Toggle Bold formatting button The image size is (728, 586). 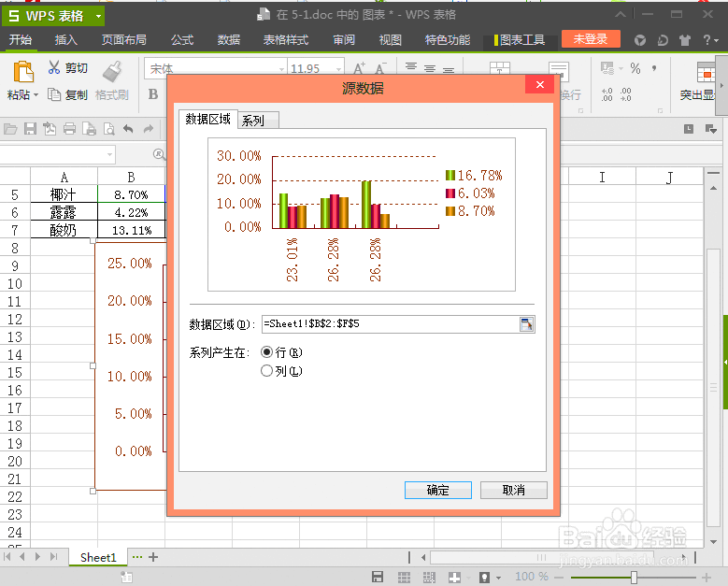tap(153, 94)
